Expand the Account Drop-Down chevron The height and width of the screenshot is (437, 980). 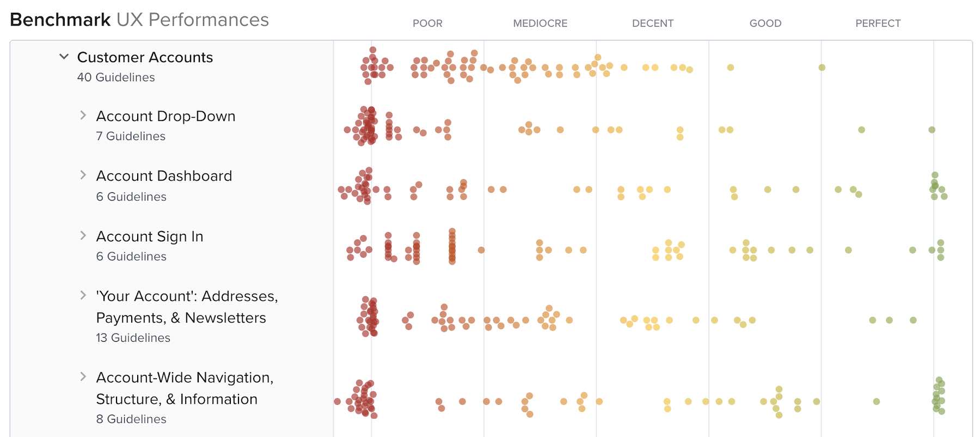(83, 115)
